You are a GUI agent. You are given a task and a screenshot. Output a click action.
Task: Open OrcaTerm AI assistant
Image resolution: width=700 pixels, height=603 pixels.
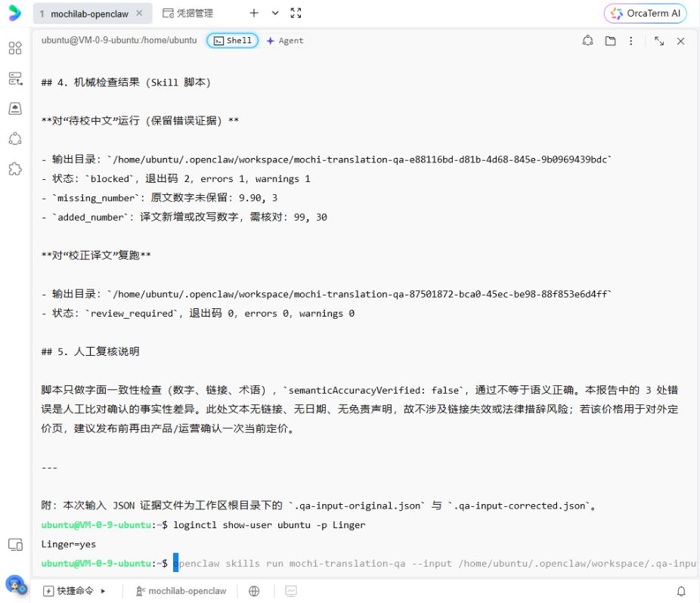coord(645,14)
